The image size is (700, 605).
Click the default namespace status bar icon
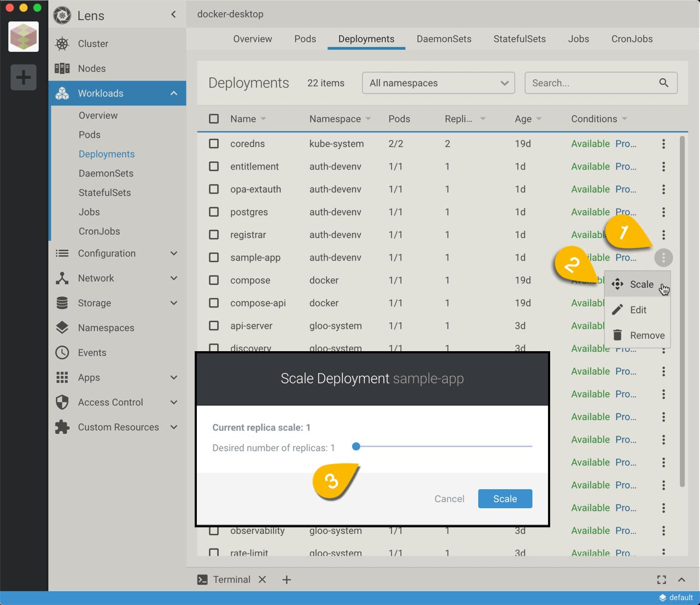tap(662, 598)
